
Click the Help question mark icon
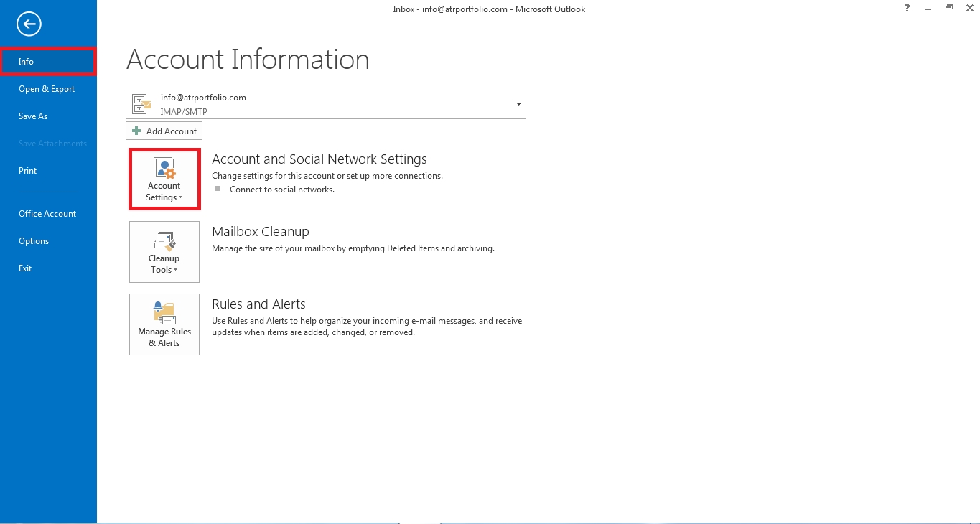[x=908, y=9]
